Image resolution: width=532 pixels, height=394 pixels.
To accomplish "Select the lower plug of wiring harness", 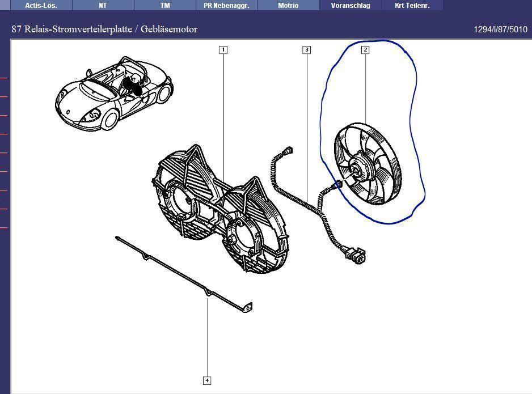I will 356,256.
